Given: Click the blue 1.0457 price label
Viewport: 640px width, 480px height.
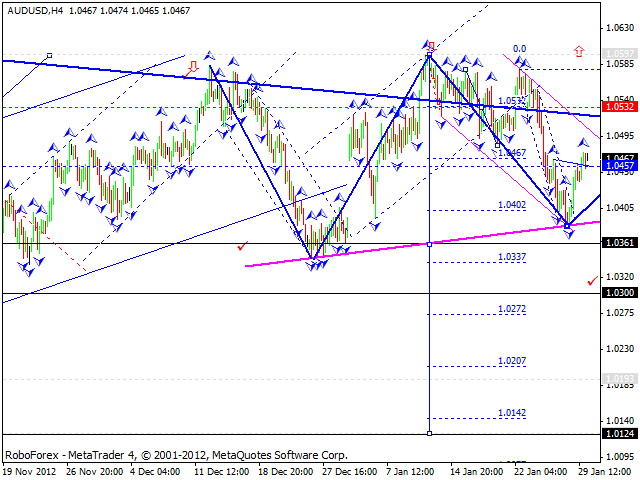Looking at the screenshot, I should tap(620, 166).
